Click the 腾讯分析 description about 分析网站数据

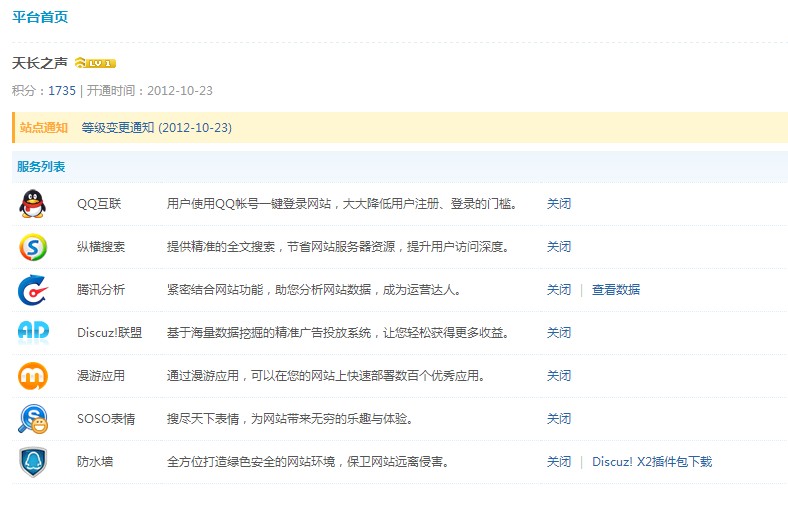coord(314,290)
